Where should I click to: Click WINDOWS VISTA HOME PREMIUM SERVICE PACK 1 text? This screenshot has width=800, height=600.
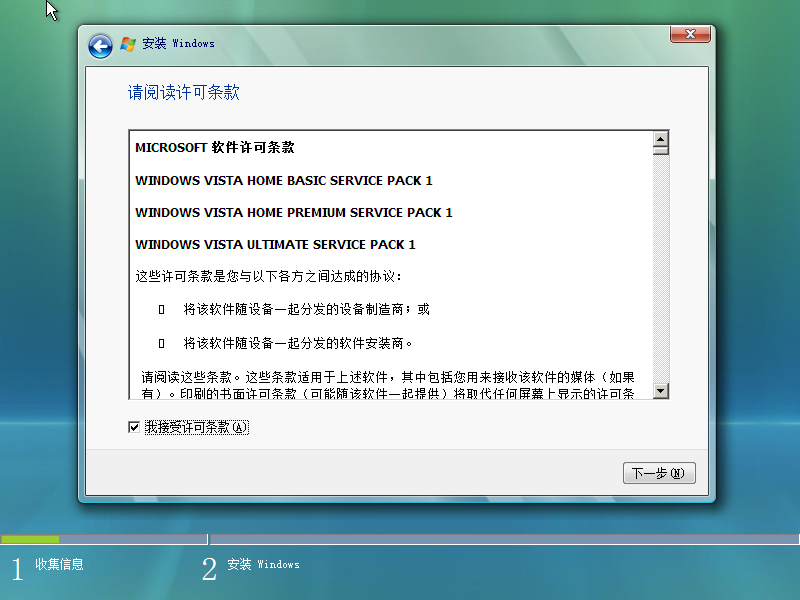click(294, 213)
